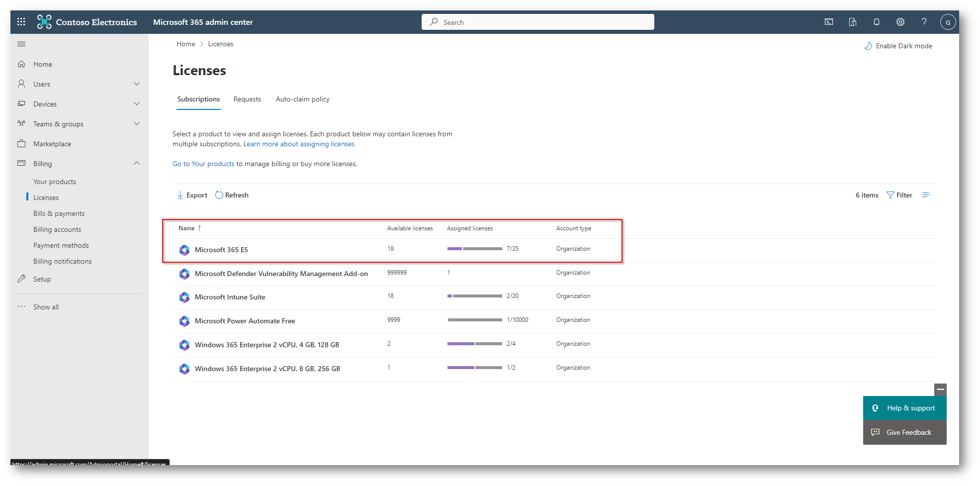This screenshot has width=980, height=486.
Task: Minimize the Help & support panel
Action: [940, 389]
